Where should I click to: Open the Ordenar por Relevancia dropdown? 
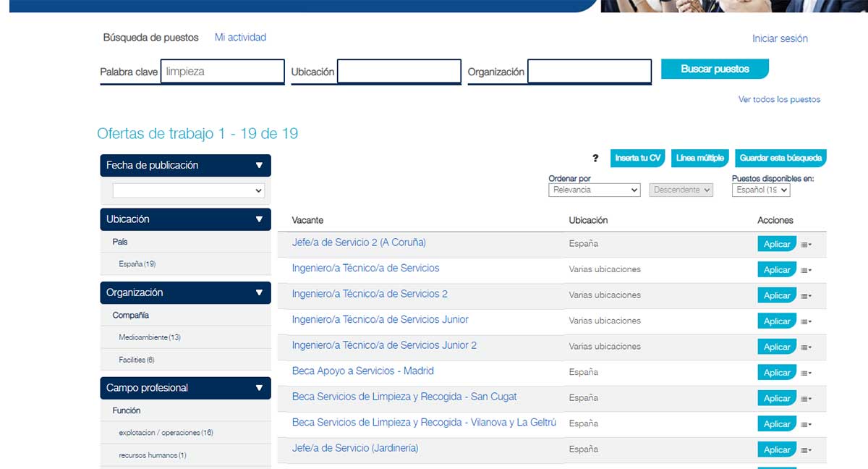(594, 190)
